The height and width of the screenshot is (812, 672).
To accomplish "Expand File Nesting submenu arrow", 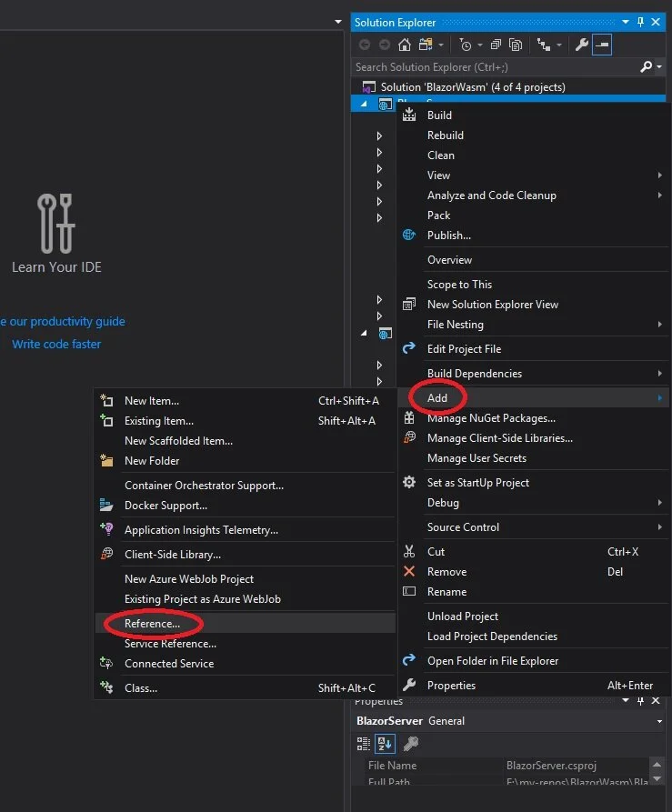I will tap(659, 325).
